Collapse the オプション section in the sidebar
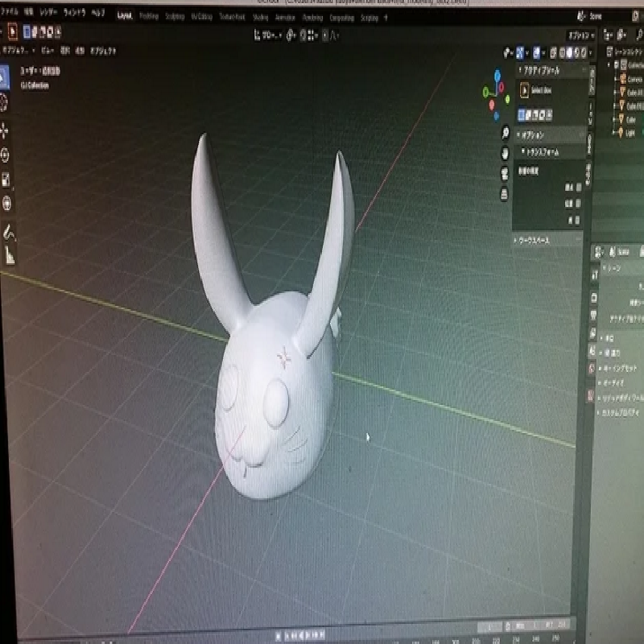Image resolution: width=644 pixels, height=644 pixels. click(x=533, y=134)
